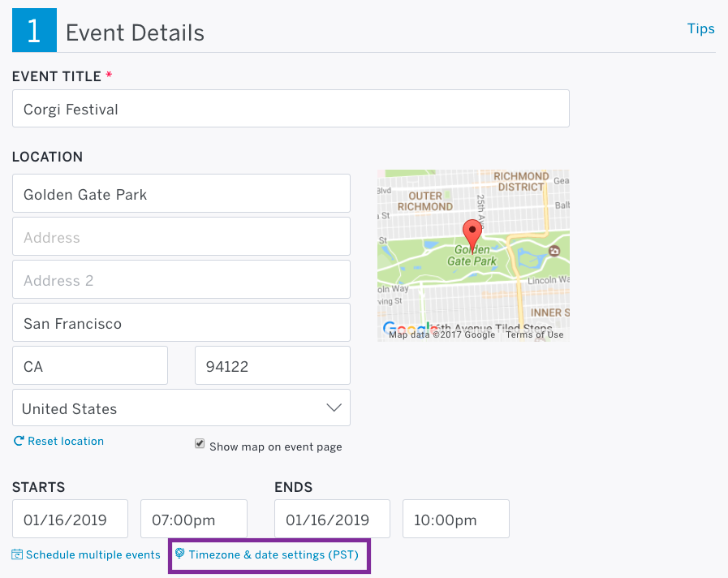Click the Address 2 field
Image resolution: width=728 pixels, height=578 pixels.
[x=181, y=279]
